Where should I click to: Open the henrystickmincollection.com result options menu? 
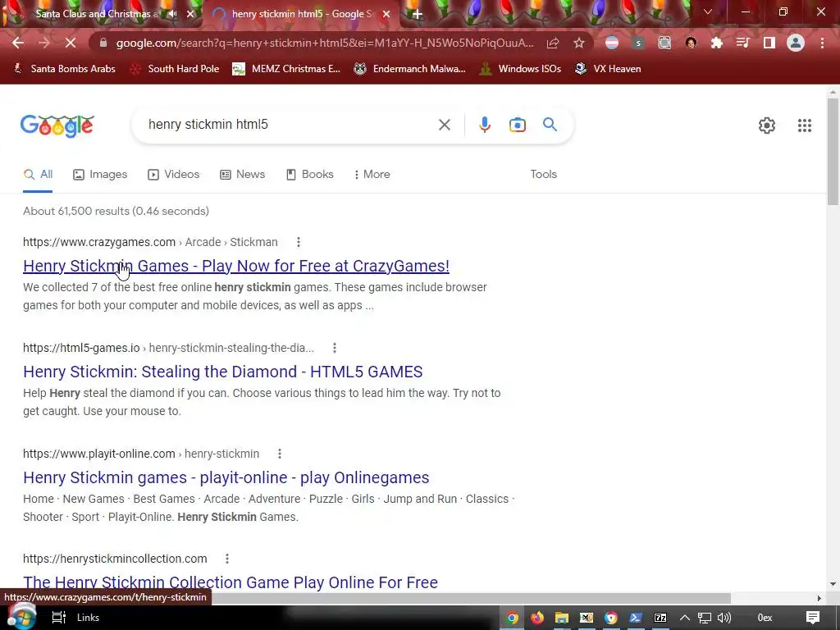(x=227, y=559)
